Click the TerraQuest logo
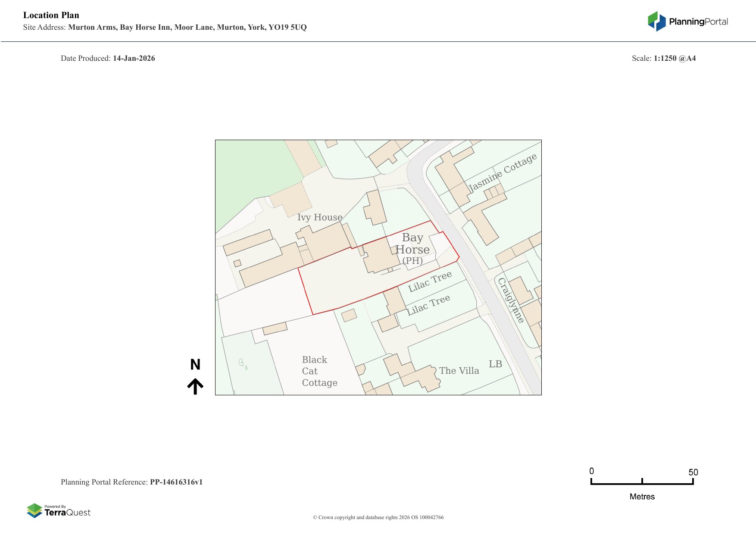756x535 pixels. click(59, 511)
